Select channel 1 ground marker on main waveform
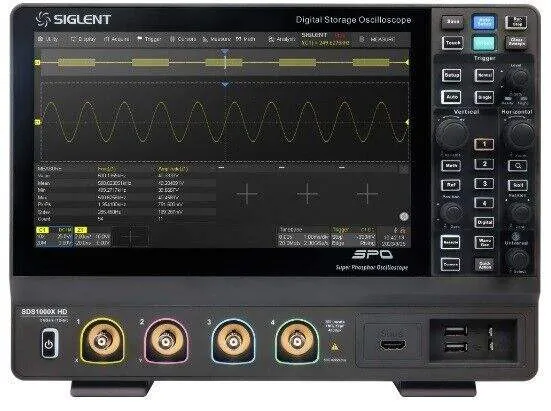 pyautogui.click(x=38, y=122)
